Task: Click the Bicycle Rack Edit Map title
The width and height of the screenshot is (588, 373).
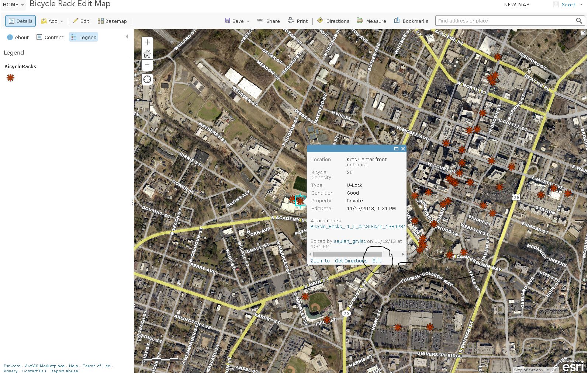Action: [70, 4]
